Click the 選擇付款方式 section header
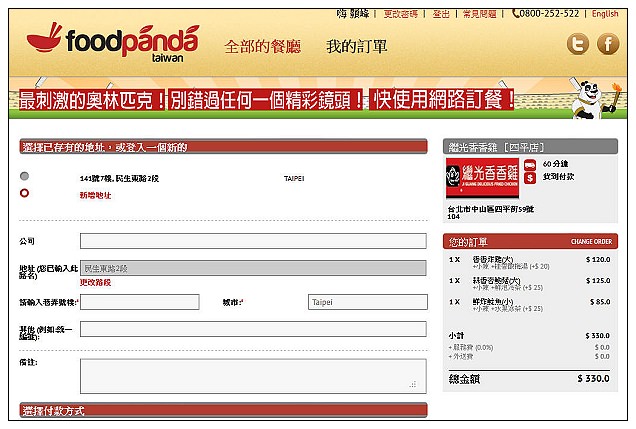Image resolution: width=636 pixels, height=429 pixels. tap(223, 410)
